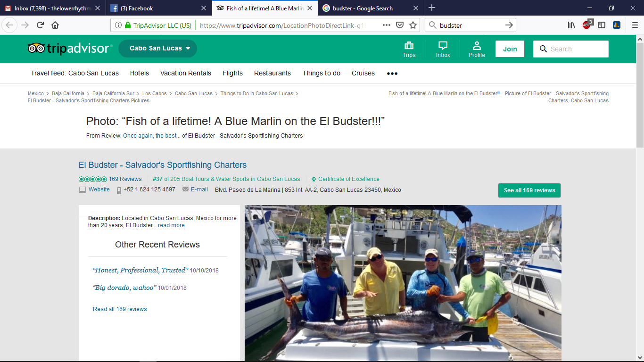Open Cruises menu item

point(363,73)
